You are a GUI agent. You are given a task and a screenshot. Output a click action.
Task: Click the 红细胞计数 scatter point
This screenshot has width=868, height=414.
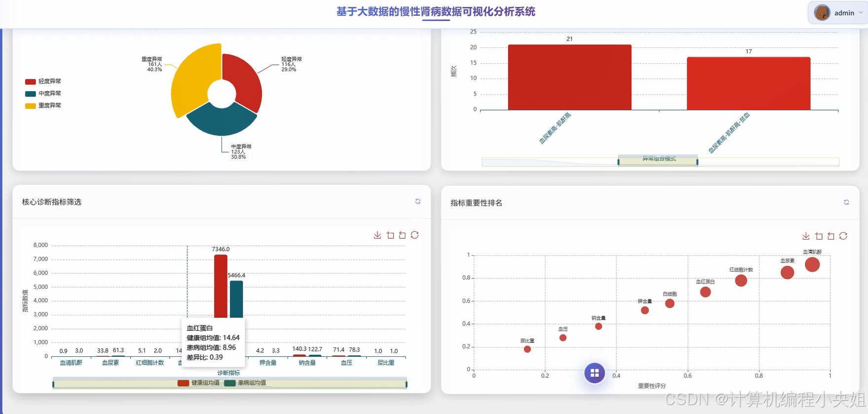(741, 280)
